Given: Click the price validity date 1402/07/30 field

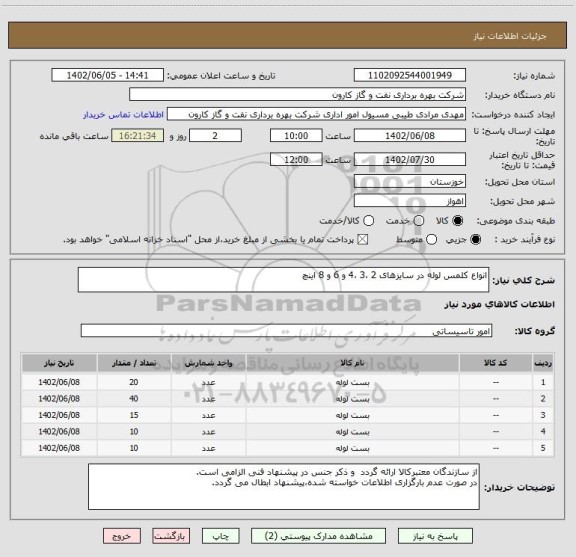Looking at the screenshot, I should [410, 159].
